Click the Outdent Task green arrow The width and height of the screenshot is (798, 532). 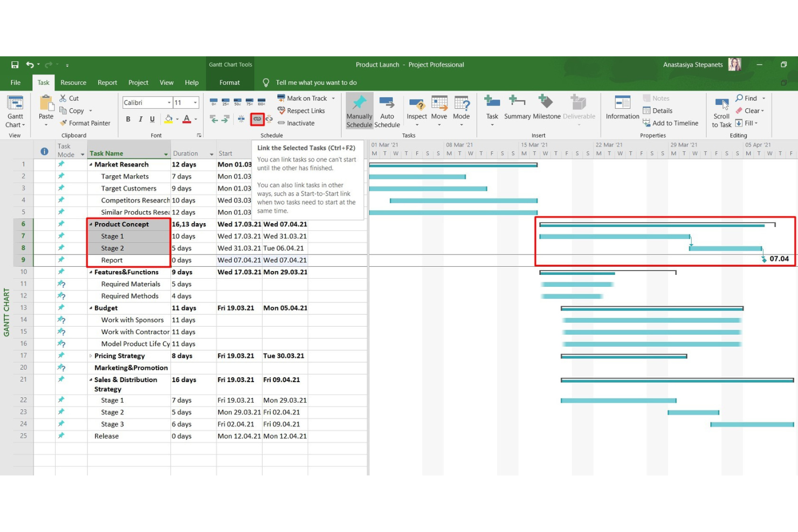[x=214, y=119]
